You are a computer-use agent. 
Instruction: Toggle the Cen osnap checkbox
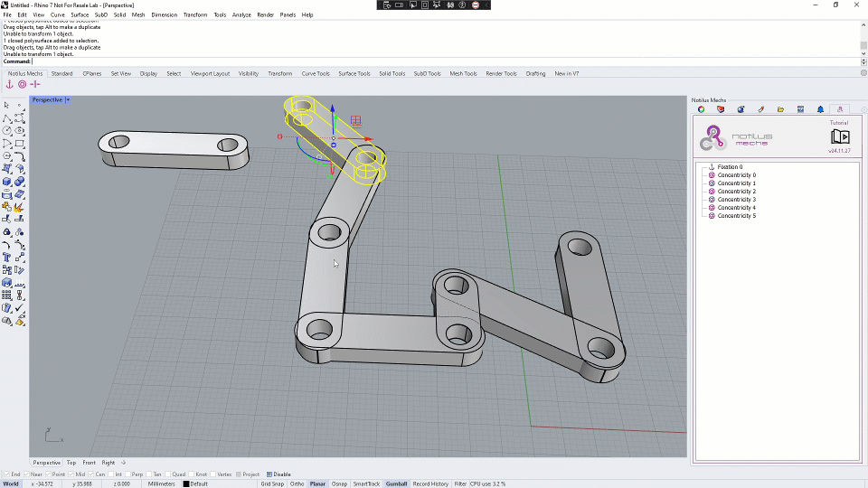90,474
